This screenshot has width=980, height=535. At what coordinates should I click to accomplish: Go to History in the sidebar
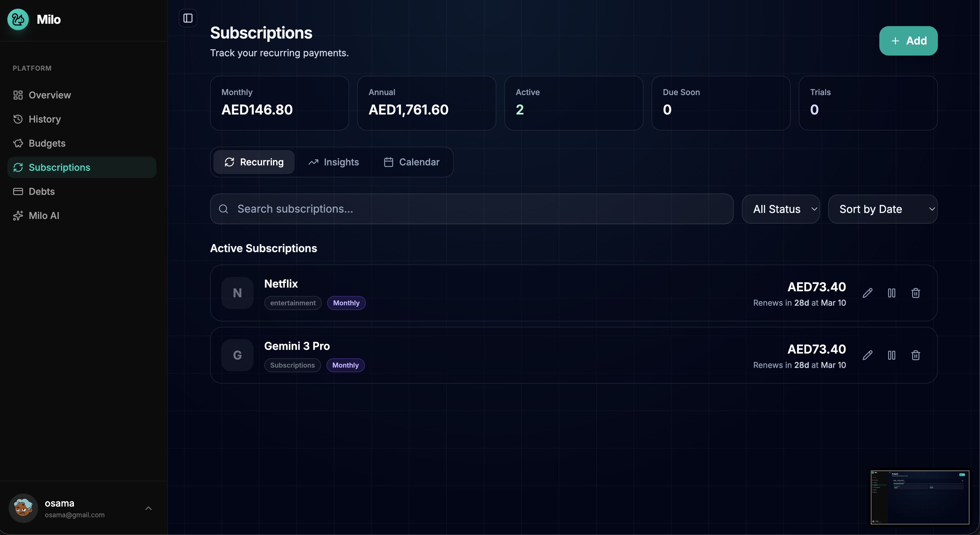click(44, 119)
